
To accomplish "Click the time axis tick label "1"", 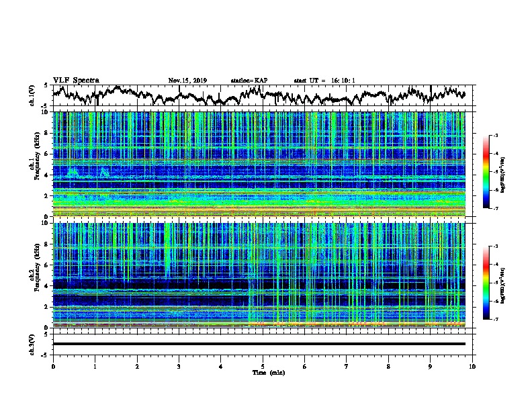I will (x=95, y=366).
